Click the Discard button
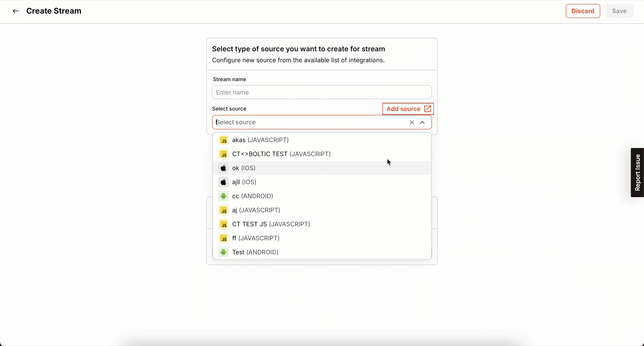 click(x=583, y=11)
